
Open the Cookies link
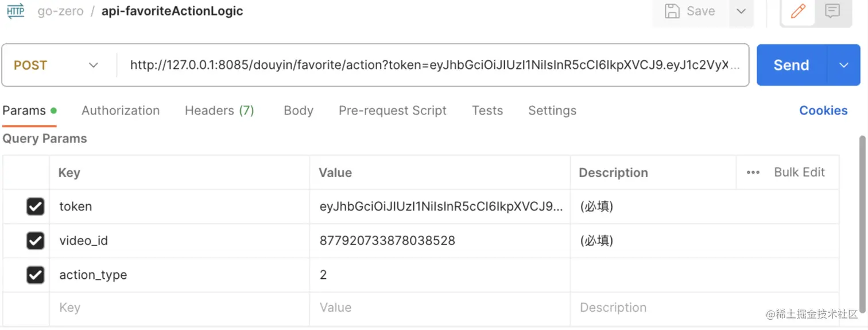coord(823,110)
